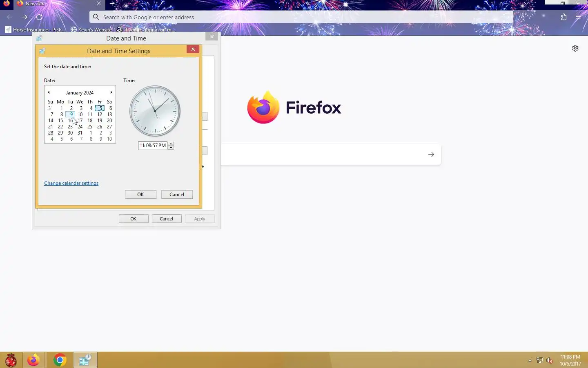Viewport: 588px width, 368px height.
Task: Click the Firefox back arrow
Action: [x=10, y=17]
